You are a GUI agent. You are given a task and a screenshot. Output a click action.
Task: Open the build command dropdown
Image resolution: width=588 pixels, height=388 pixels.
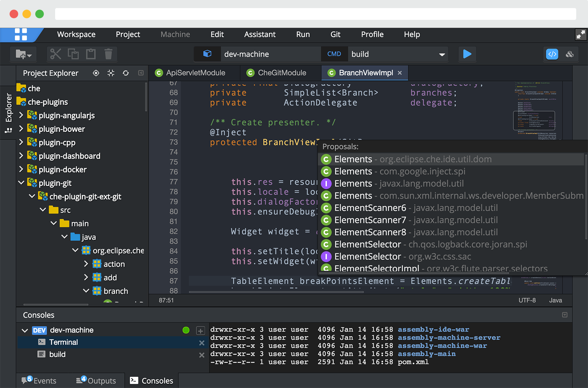click(442, 54)
